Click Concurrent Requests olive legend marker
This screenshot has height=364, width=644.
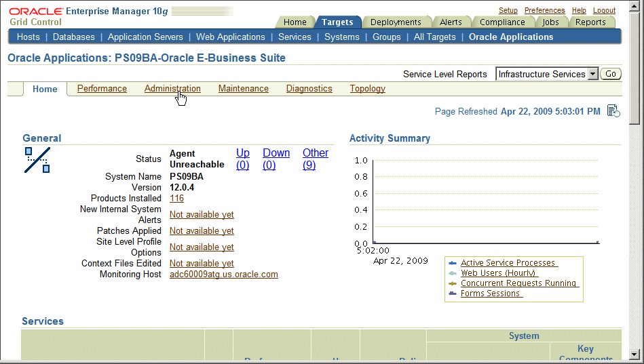click(453, 283)
